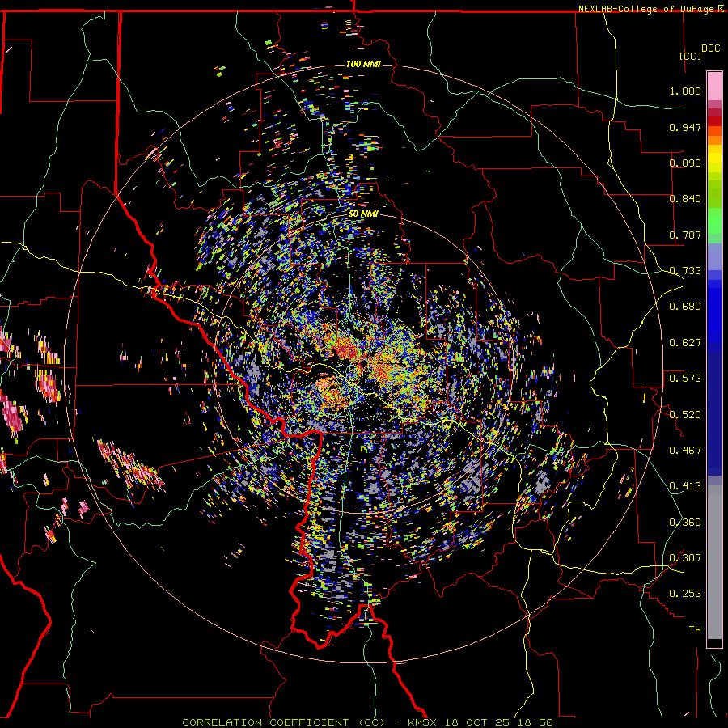Click the 0.787 color scale value
728x728 pixels.
(x=685, y=235)
